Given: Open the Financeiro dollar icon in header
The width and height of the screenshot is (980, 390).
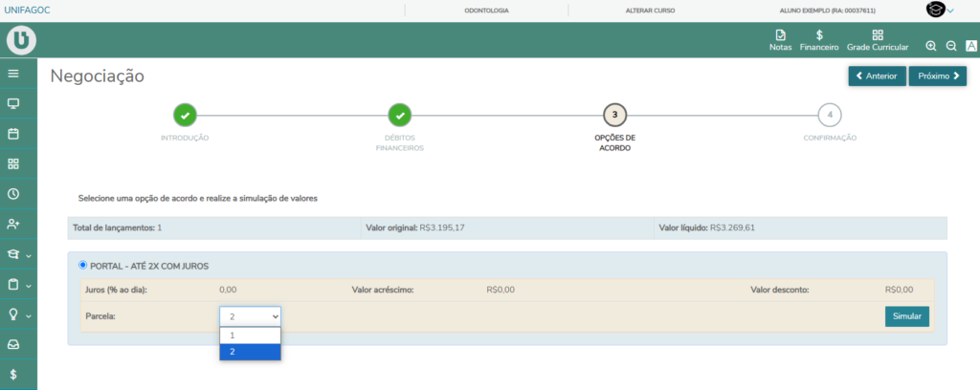Looking at the screenshot, I should point(819,39).
